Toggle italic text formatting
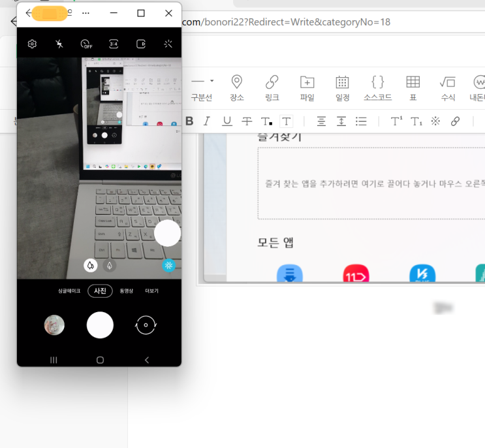The height and width of the screenshot is (448, 485). tap(207, 121)
